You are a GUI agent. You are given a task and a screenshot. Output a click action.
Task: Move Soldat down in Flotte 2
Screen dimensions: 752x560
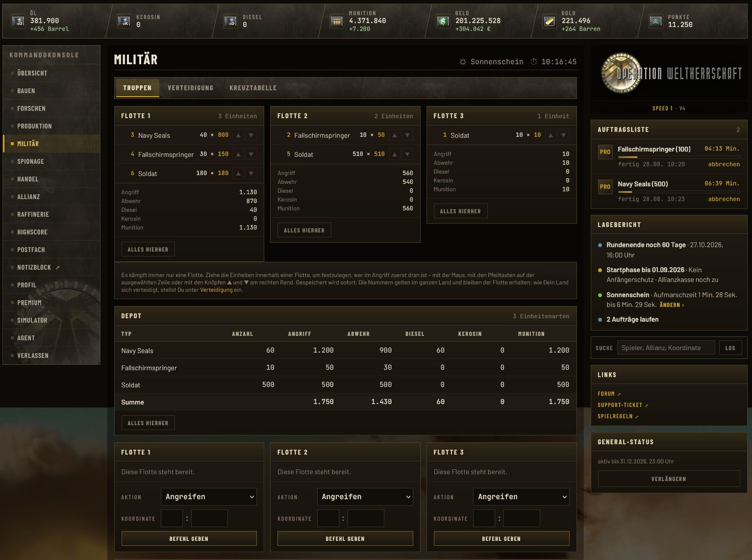coord(407,154)
